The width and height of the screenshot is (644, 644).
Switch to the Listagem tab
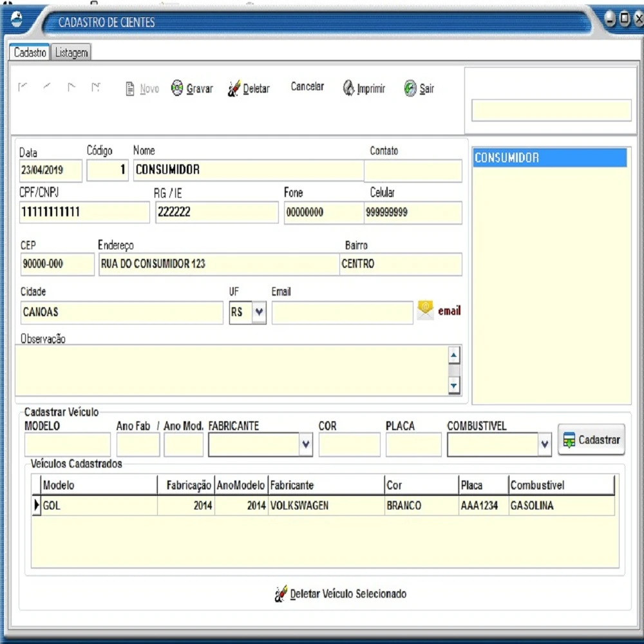coord(71,53)
